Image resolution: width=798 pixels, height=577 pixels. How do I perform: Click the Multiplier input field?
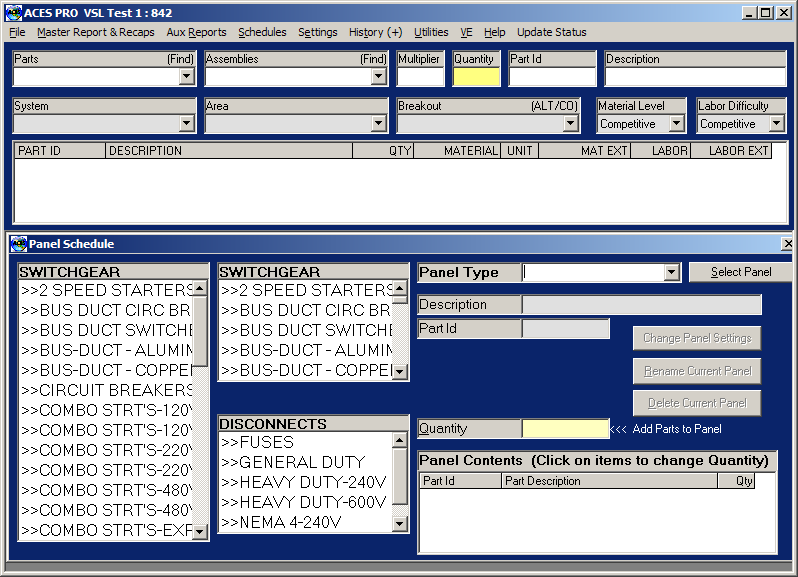(420, 76)
